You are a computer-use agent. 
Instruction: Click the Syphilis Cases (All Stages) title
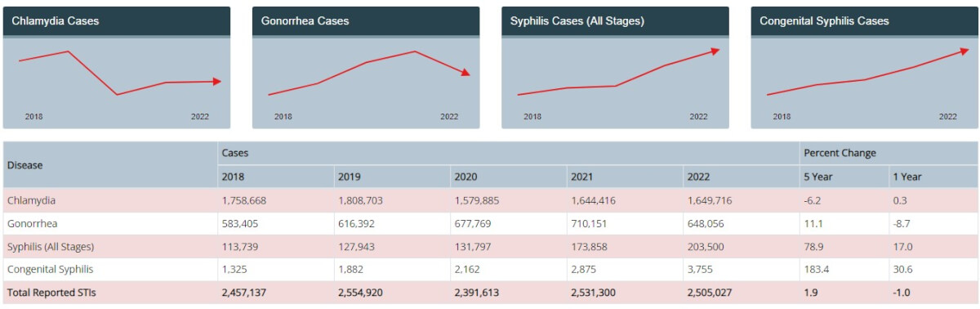577,21
